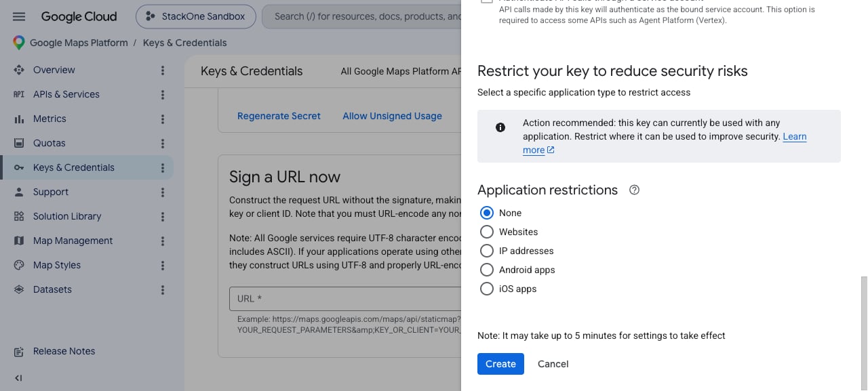Open more options next to Datasets
This screenshot has height=391, width=868.
point(163,289)
